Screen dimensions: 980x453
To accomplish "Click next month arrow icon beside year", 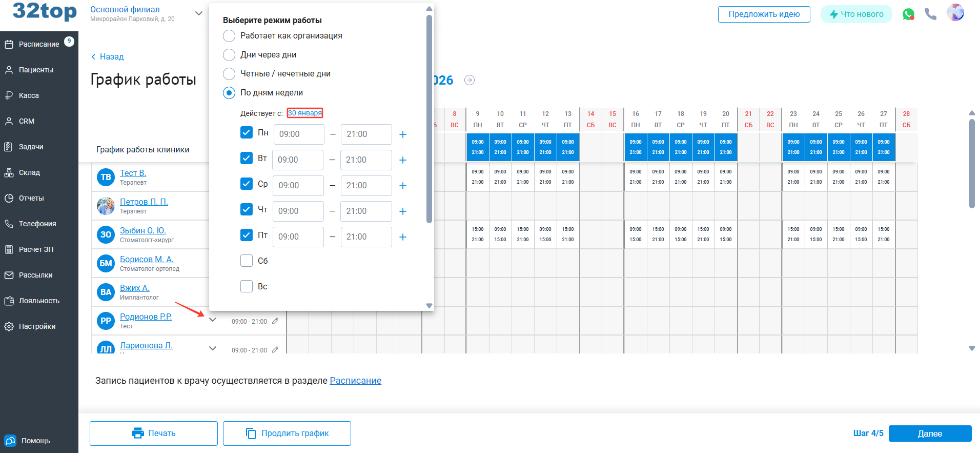I will 469,80.
